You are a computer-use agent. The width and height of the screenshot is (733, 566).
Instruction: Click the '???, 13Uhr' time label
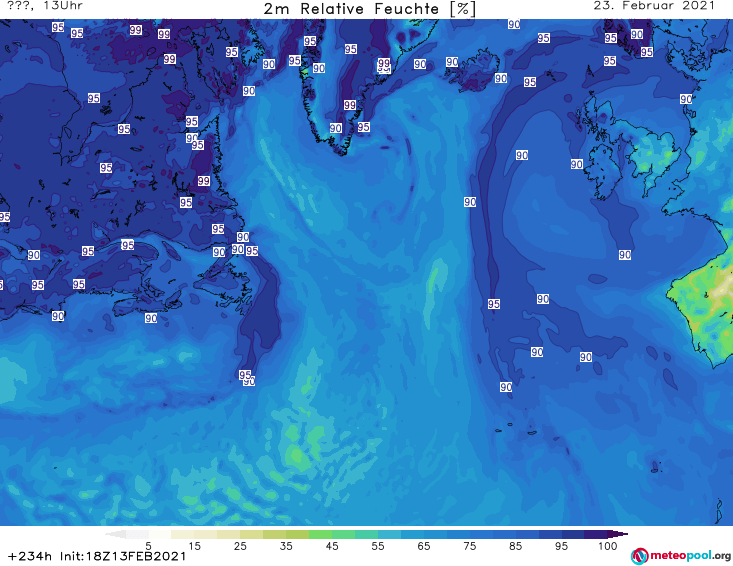coord(45,6)
